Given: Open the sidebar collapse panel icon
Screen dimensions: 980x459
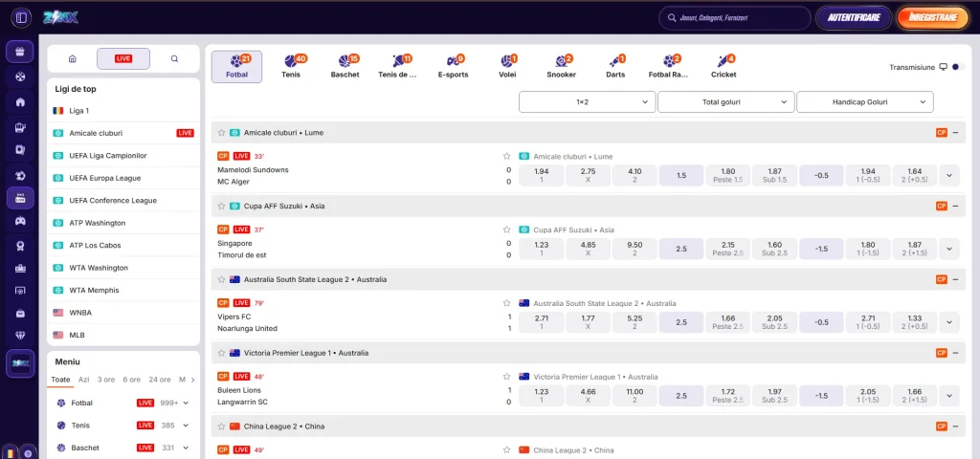Looking at the screenshot, I should tap(21, 17).
